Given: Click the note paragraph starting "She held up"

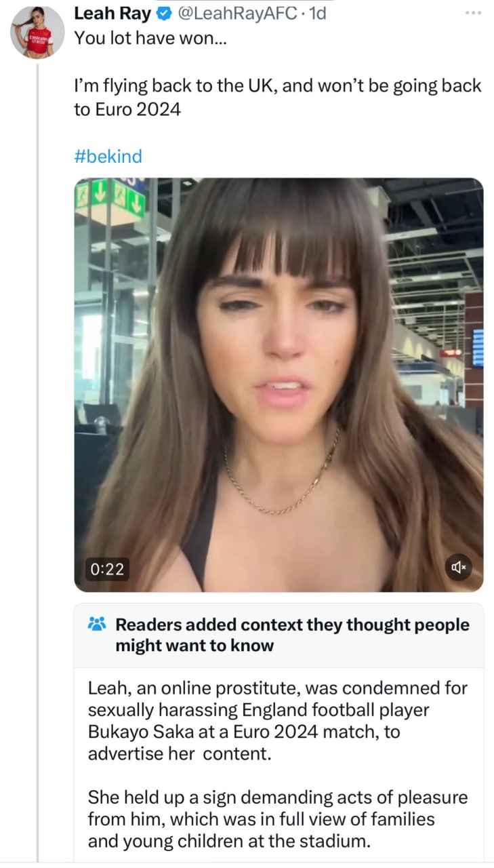Looking at the screenshot, I should [278, 819].
